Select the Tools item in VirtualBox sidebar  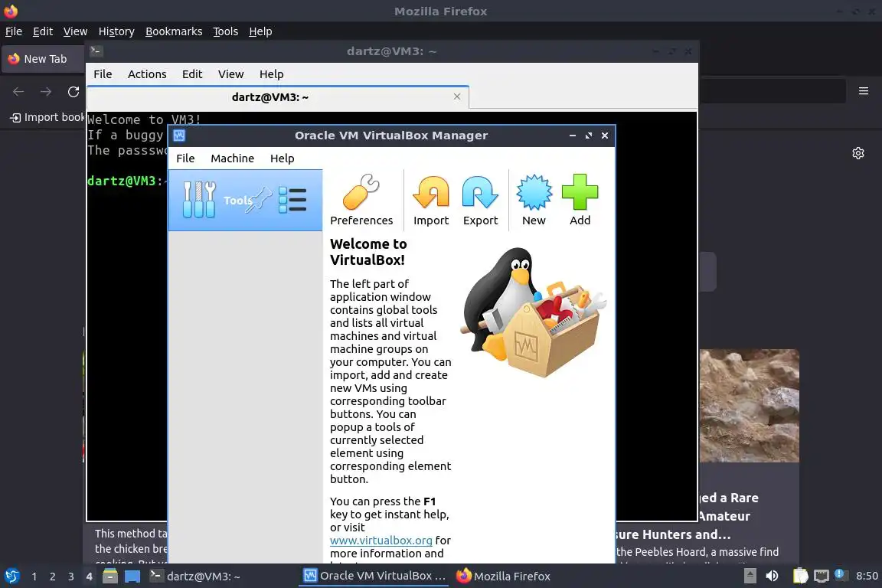click(x=245, y=201)
